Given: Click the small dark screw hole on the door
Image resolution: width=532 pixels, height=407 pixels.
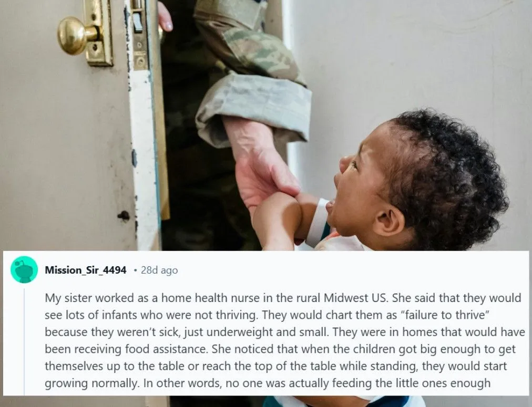Looking at the screenshot, I should [124, 215].
